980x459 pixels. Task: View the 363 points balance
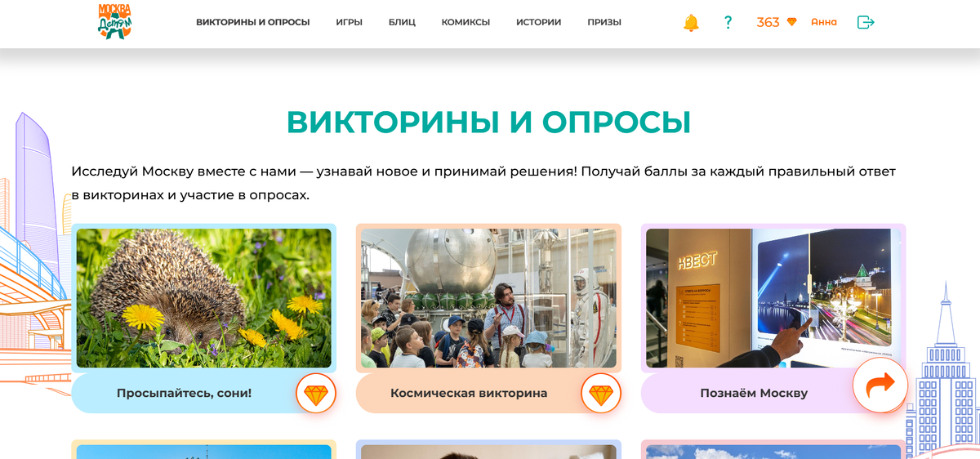[768, 23]
